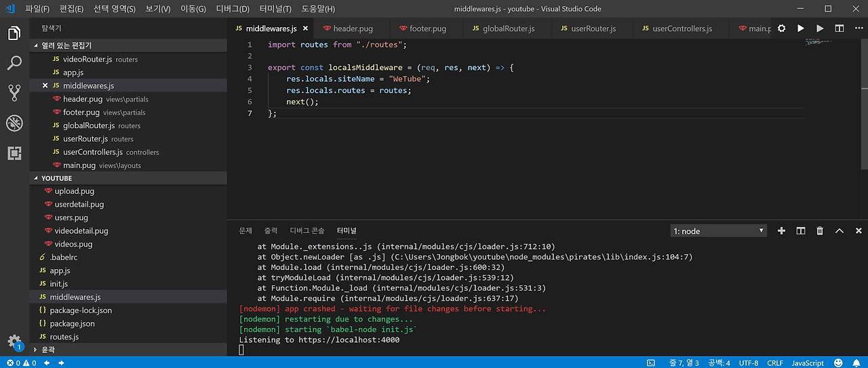Image resolution: width=868 pixels, height=368 pixels.
Task: Click the solid white run icon in editor toolbar
Action: (801, 28)
